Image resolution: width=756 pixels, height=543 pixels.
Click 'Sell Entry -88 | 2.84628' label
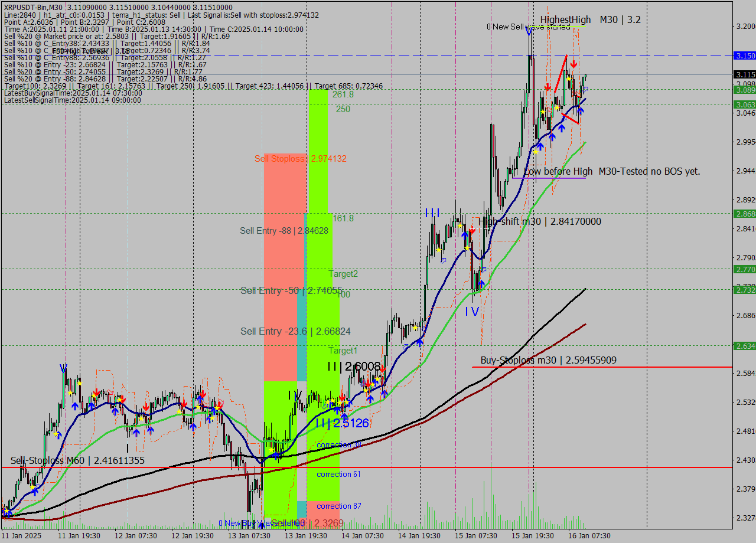tap(284, 231)
